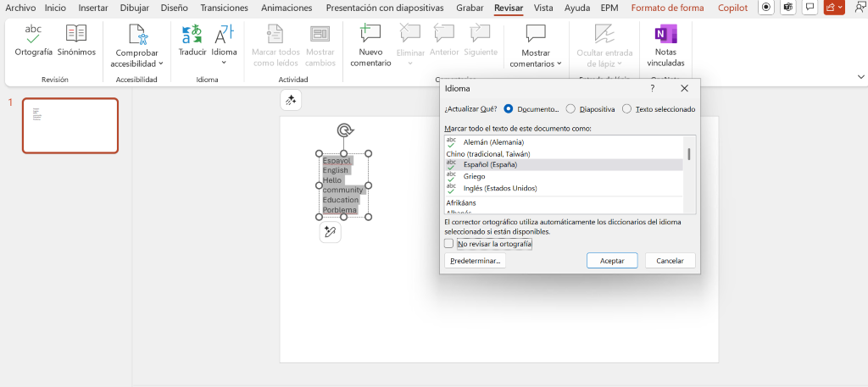Click the red Share button icon
Screen dimensions: 868x387
click(830, 8)
